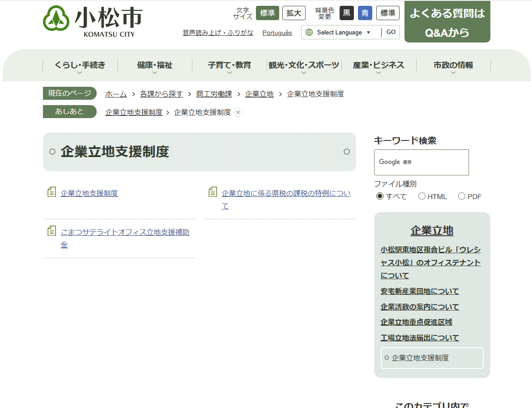Viewport: 532px width, 408px height.
Task: Go to ホーム in breadcrumb
Action: tap(116, 94)
